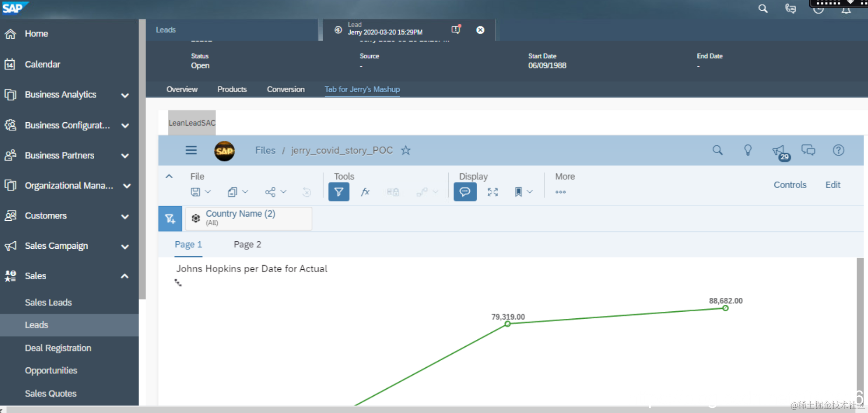
Task: Open the More options ellipsis
Action: 561,192
